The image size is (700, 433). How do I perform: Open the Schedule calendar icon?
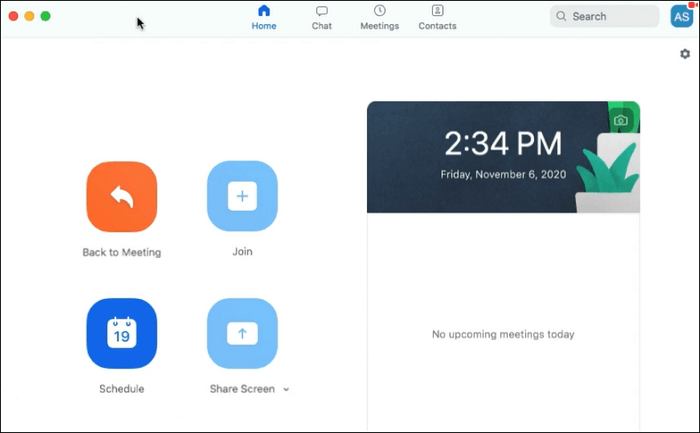[x=121, y=333]
